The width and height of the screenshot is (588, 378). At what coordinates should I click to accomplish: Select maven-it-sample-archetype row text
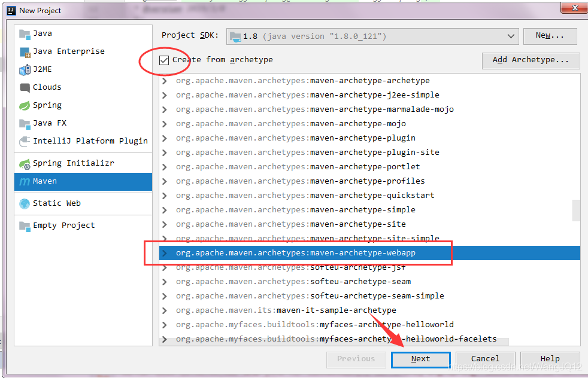click(x=286, y=310)
